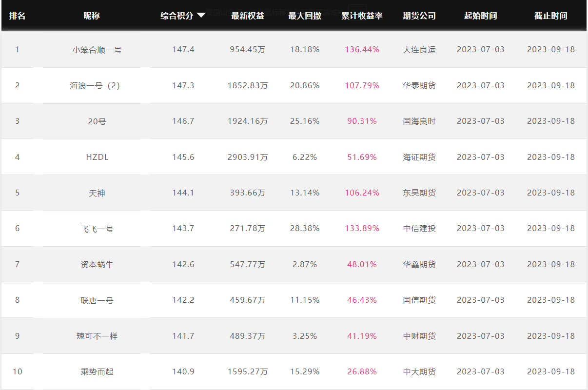The width and height of the screenshot is (588, 390).
Task: Click drawdown value 28.38%
Action: (x=305, y=228)
